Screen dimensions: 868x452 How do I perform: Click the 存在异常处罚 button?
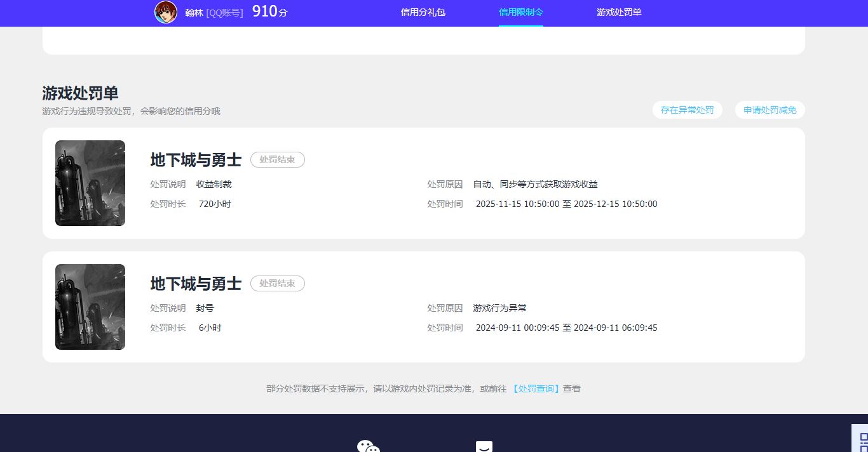[x=687, y=109]
